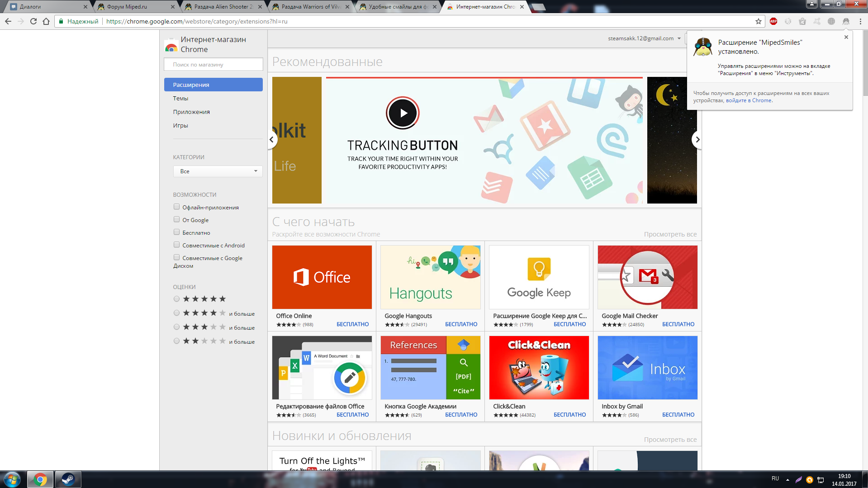Select four stars and more rating
868x488 pixels.
point(177,313)
